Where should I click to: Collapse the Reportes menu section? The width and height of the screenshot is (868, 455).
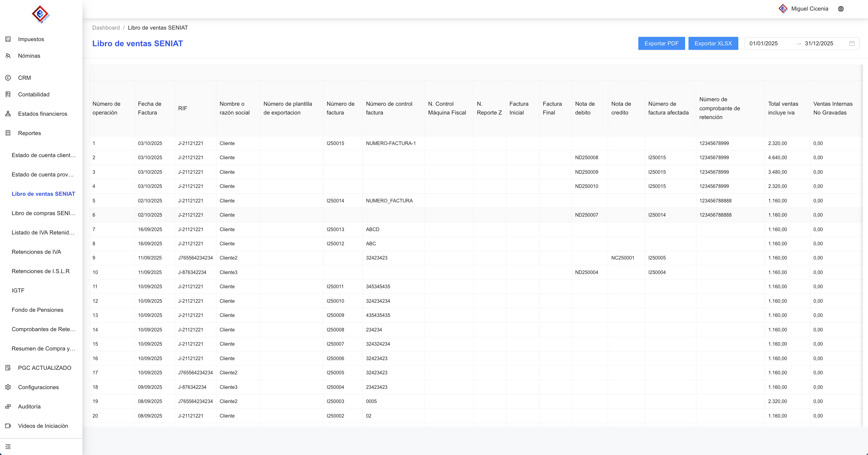coord(29,133)
